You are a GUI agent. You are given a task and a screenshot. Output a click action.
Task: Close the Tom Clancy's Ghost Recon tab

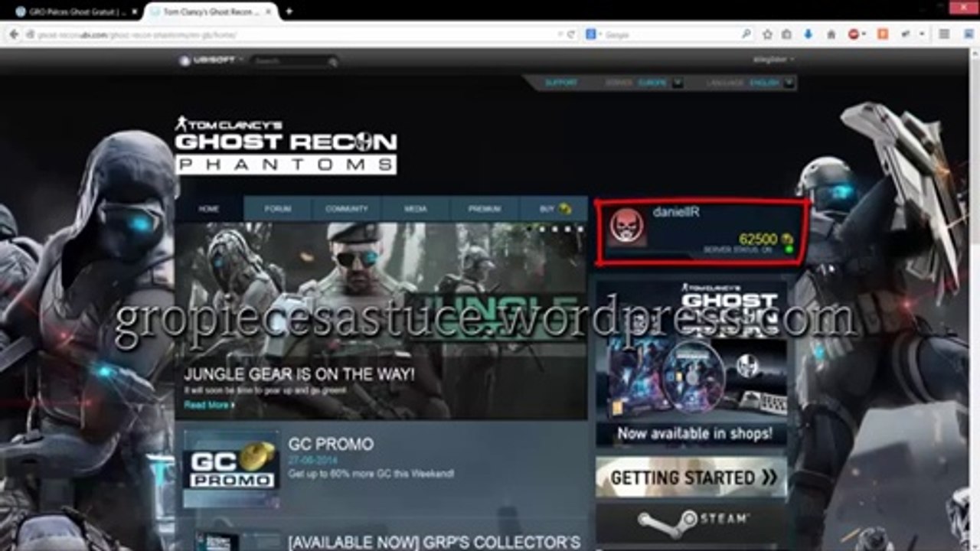coord(269,11)
